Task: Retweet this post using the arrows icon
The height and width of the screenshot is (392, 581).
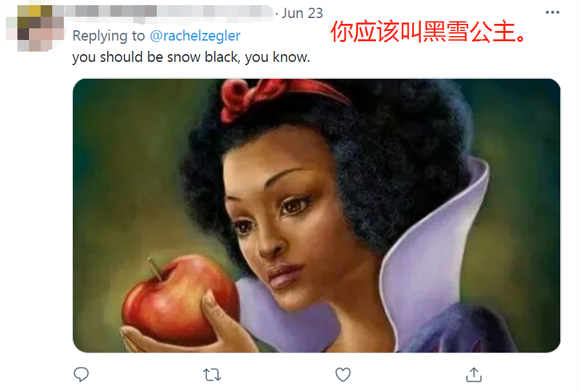Action: coord(212,375)
